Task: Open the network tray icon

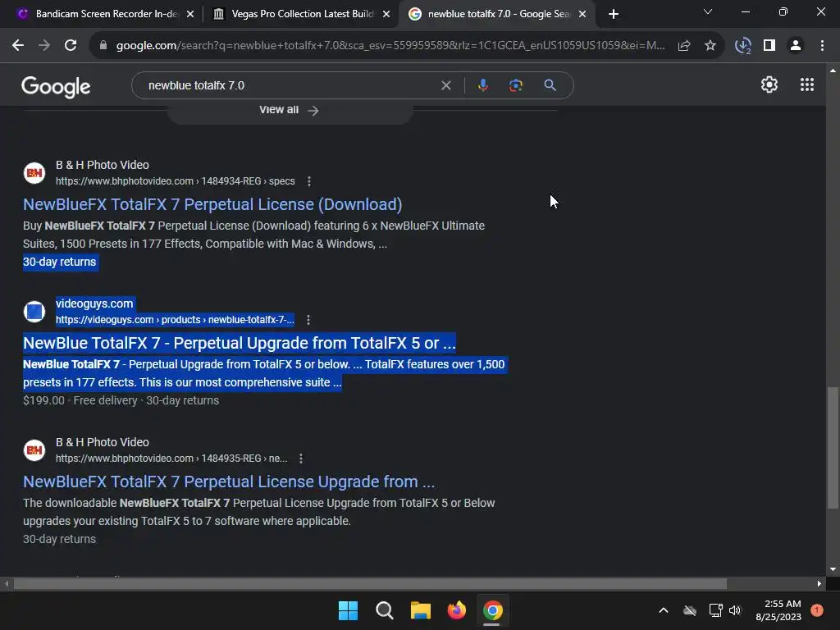Action: [x=715, y=610]
